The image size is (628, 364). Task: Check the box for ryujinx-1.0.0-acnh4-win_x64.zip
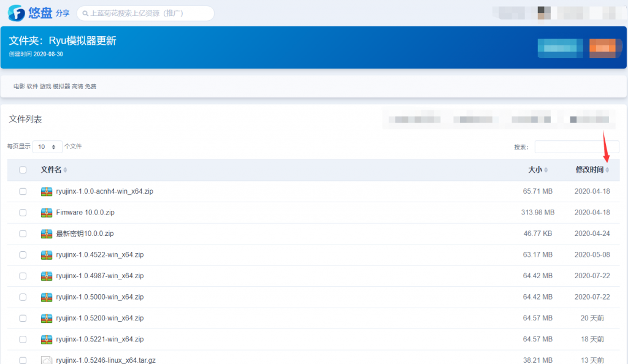click(23, 192)
